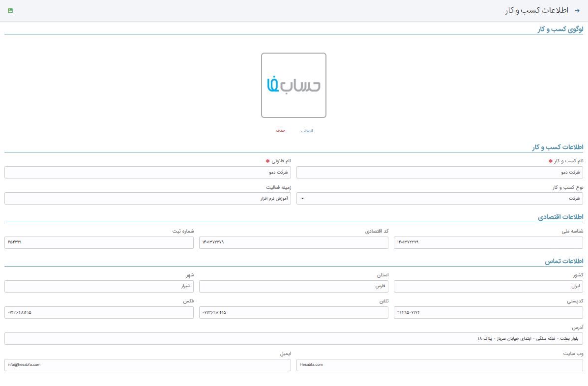
Task: Click the انتخاب link under logo
Action: click(x=307, y=131)
